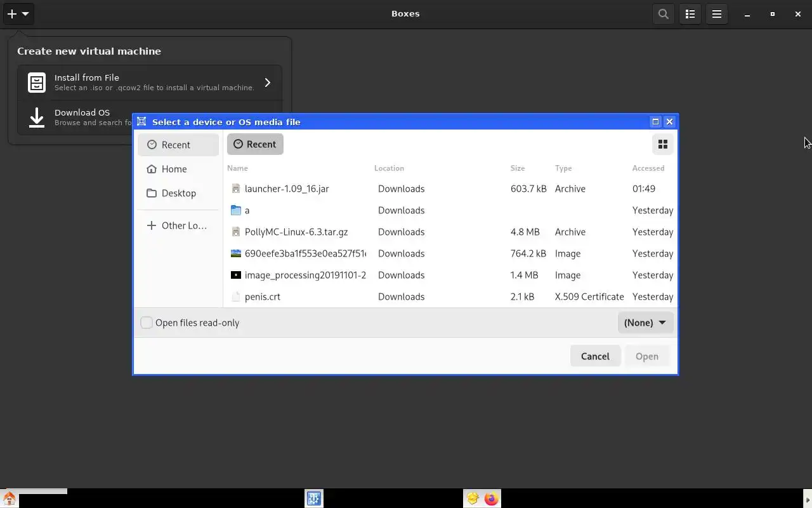Screen dimensions: 812x508
Task: Select the 690eefe3ba1f553e0ea527f51 image file
Action: (x=450, y=253)
